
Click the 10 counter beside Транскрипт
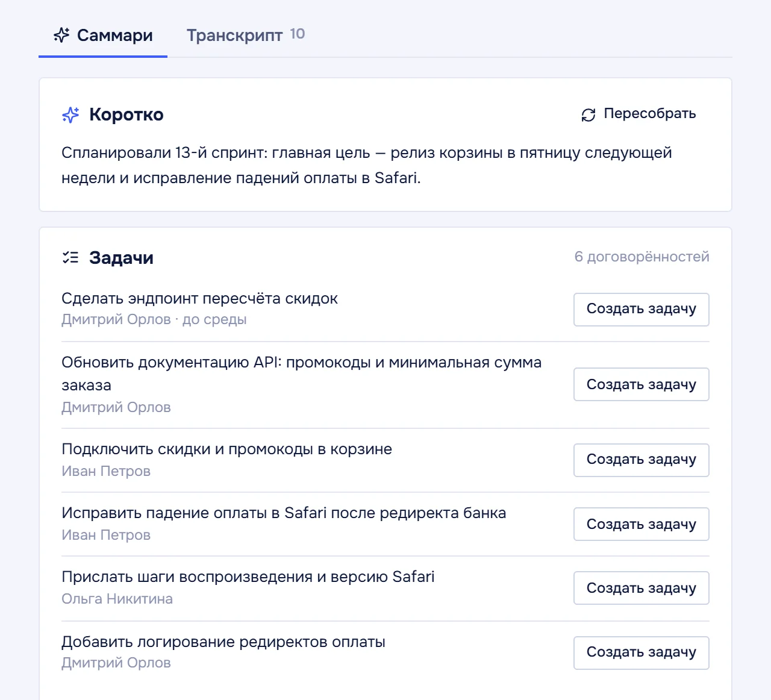(298, 34)
